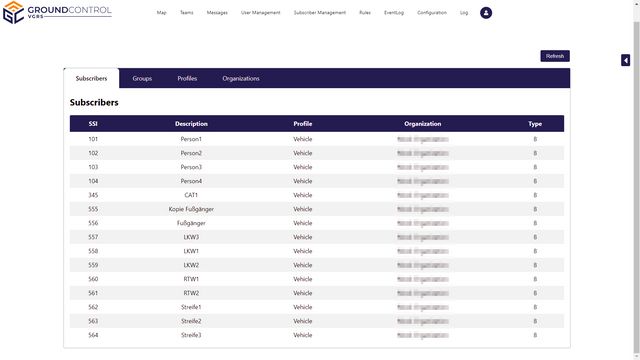The width and height of the screenshot is (640, 360).
Task: Select the Streife1 description
Action: point(191,307)
